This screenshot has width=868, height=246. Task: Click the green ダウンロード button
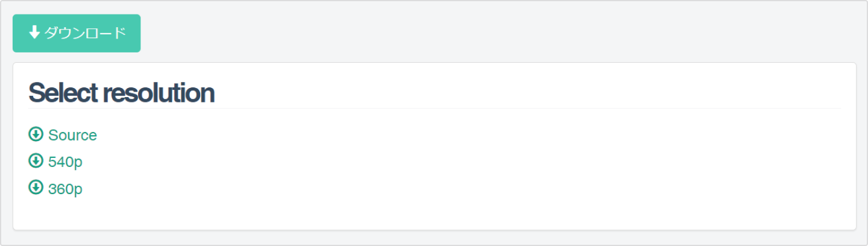pos(77,33)
